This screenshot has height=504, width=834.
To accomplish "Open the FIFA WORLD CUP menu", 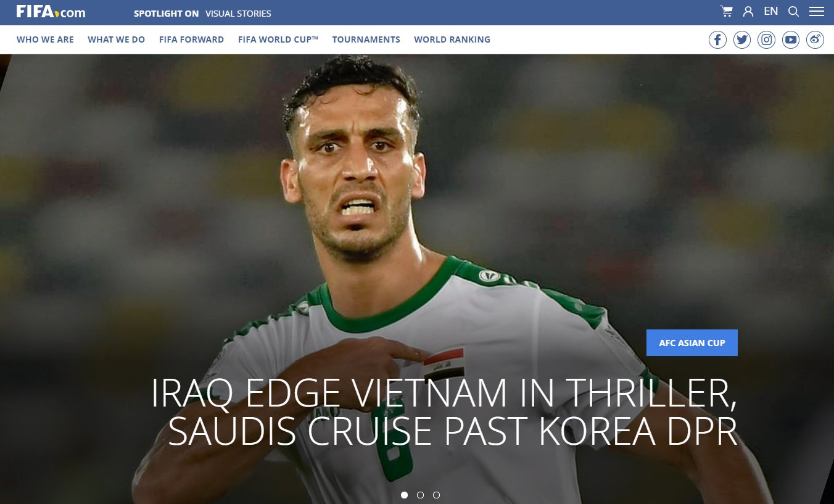I will tap(278, 39).
